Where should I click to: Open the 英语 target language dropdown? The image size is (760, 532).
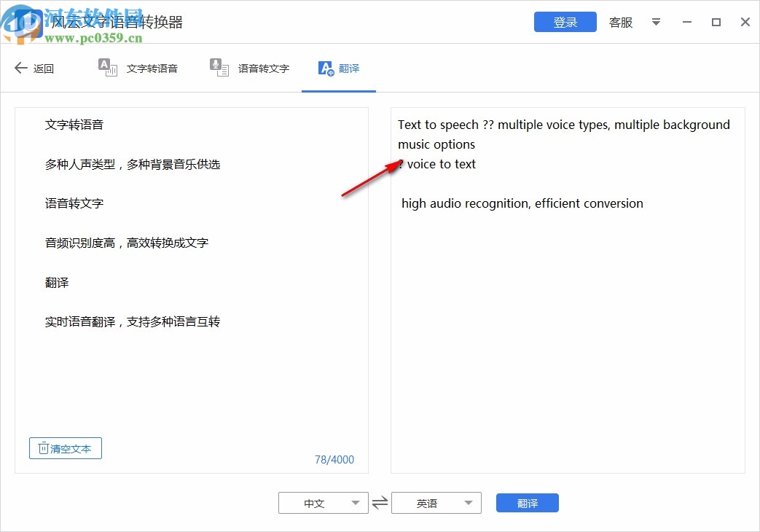tap(435, 502)
